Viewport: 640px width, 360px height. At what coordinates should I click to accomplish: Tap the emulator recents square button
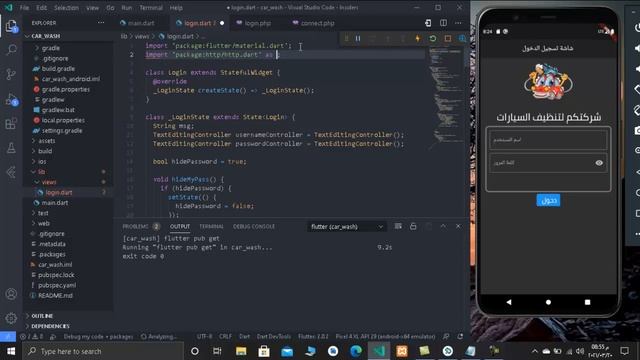pyautogui.click(x=587, y=302)
